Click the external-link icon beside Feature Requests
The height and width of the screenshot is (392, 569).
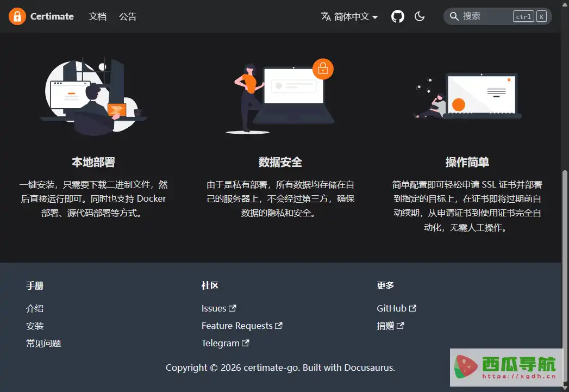click(278, 326)
